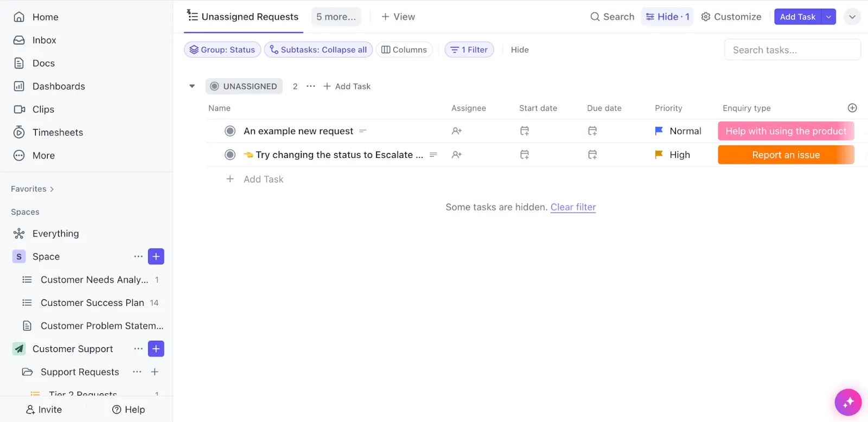
Task: Click plus icon next to Support Requests
Action: (x=155, y=372)
